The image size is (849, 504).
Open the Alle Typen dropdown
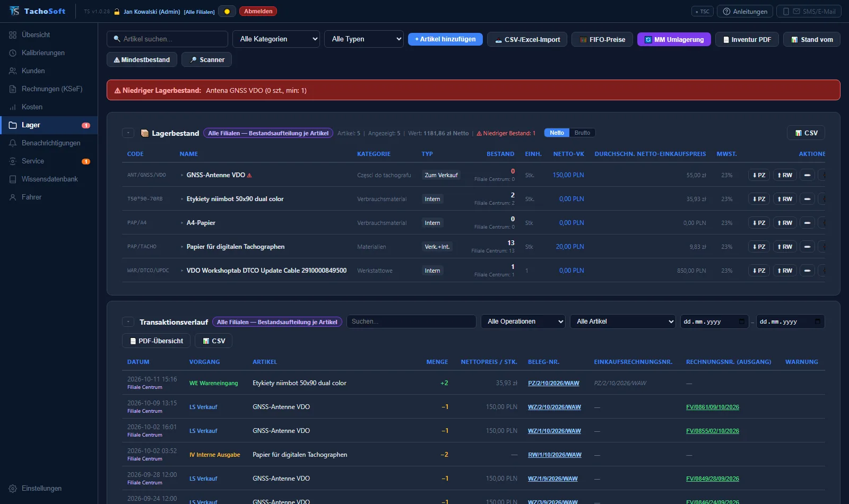(364, 39)
